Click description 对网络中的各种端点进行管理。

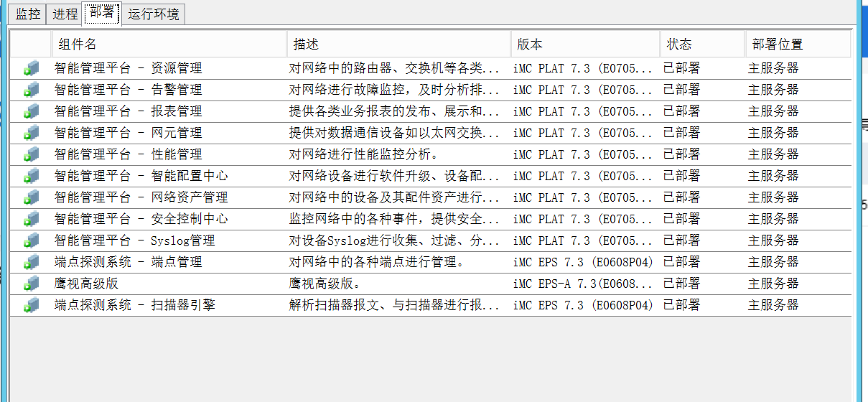tap(376, 262)
